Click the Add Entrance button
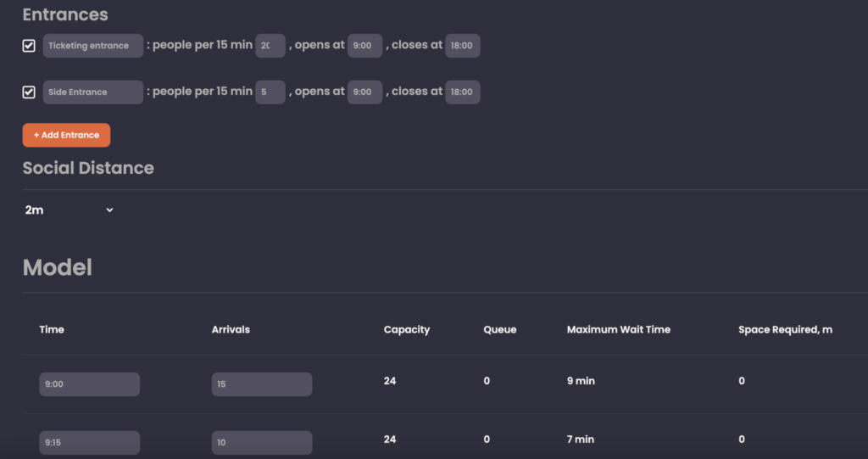868x459 pixels. click(66, 135)
